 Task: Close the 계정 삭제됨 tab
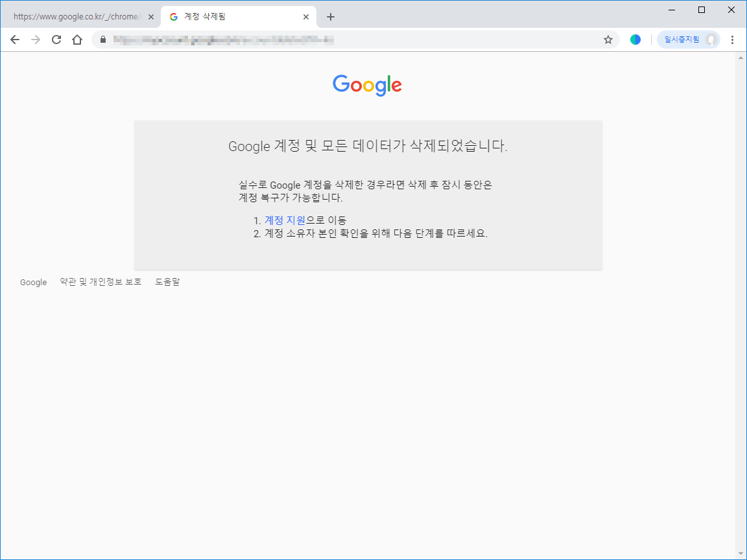(x=306, y=17)
